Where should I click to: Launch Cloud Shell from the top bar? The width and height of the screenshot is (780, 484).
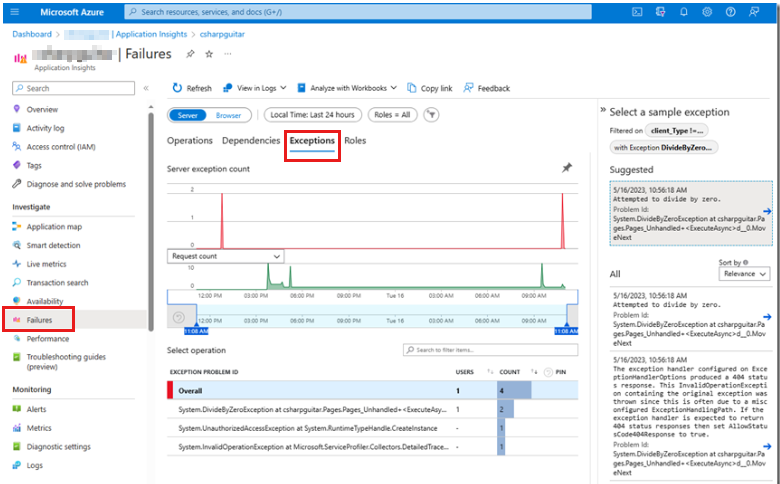(636, 12)
